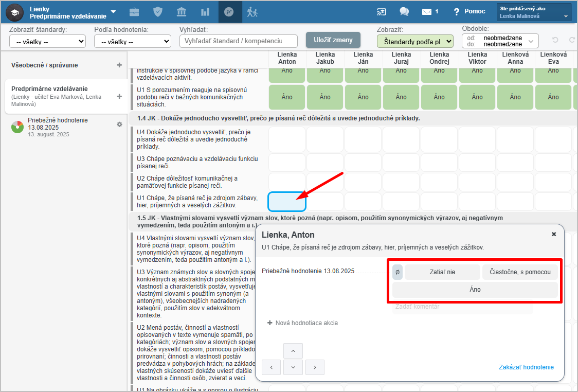Click the 'Vyhľadať štandard' search field
Image resolution: width=578 pixels, height=392 pixels.
pos(239,41)
